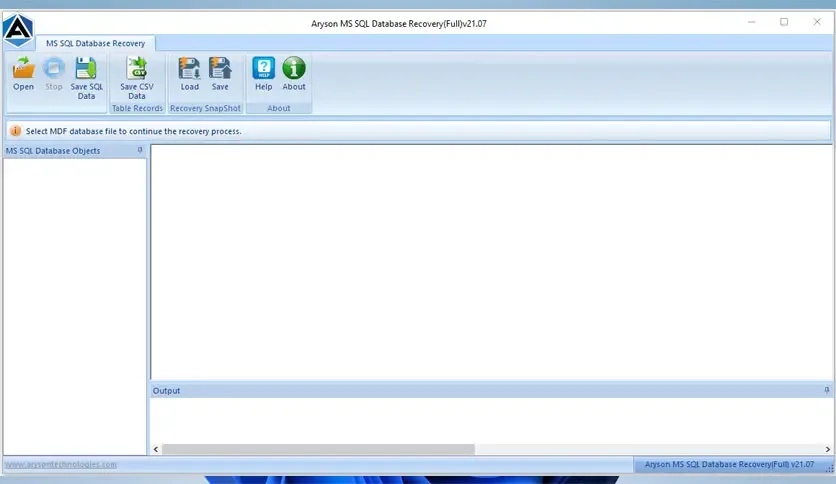Open the Help documentation
The width and height of the screenshot is (836, 484).
(263, 74)
